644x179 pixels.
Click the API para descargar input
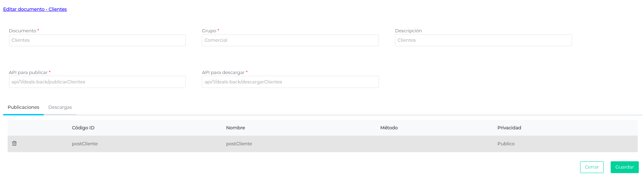click(x=290, y=82)
